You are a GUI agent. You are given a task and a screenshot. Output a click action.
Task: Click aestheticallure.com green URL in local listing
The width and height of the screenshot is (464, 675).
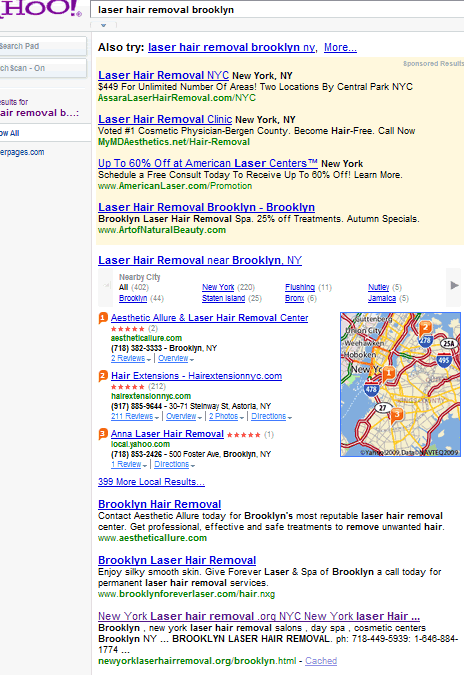coord(146,338)
